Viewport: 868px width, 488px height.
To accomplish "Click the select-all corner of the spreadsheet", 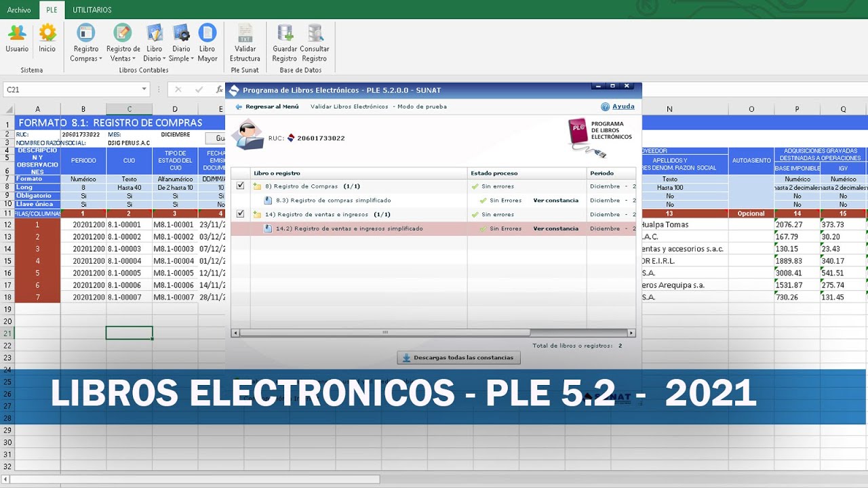I will coord(7,109).
